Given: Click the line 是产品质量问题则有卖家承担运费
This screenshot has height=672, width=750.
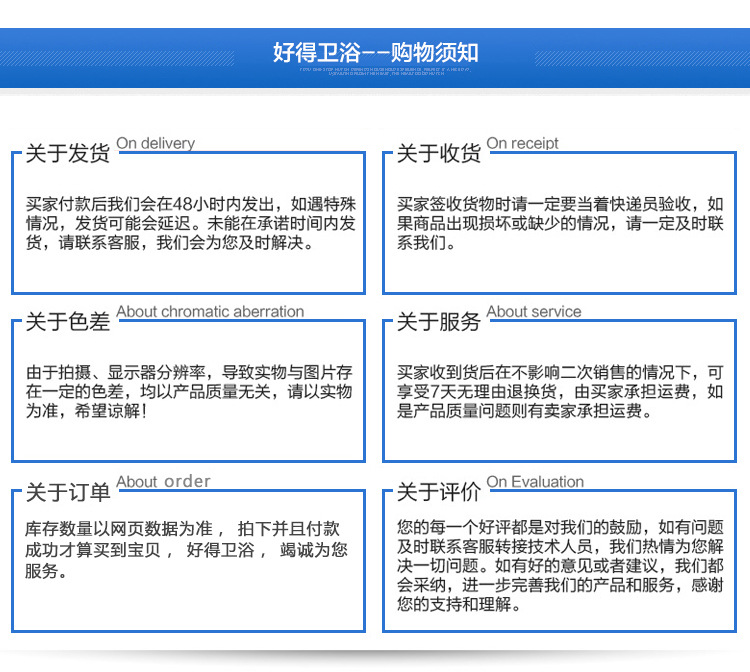Looking at the screenshot, I should coord(524,410).
